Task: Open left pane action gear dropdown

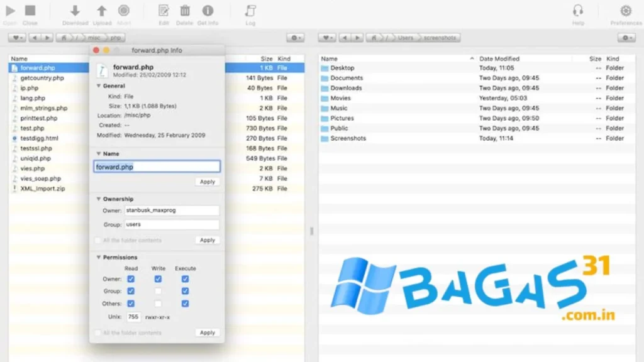Action: click(296, 38)
